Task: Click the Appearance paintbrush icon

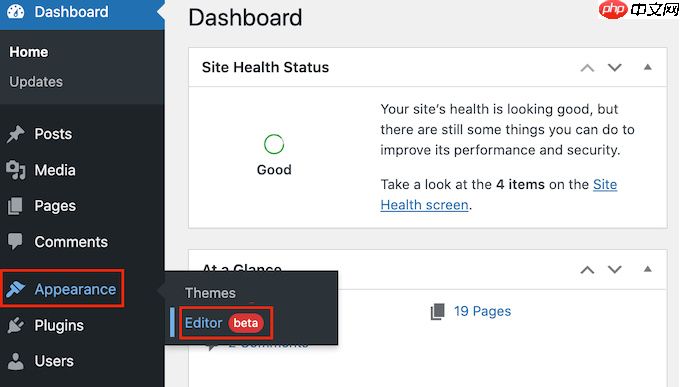Action: point(16,289)
